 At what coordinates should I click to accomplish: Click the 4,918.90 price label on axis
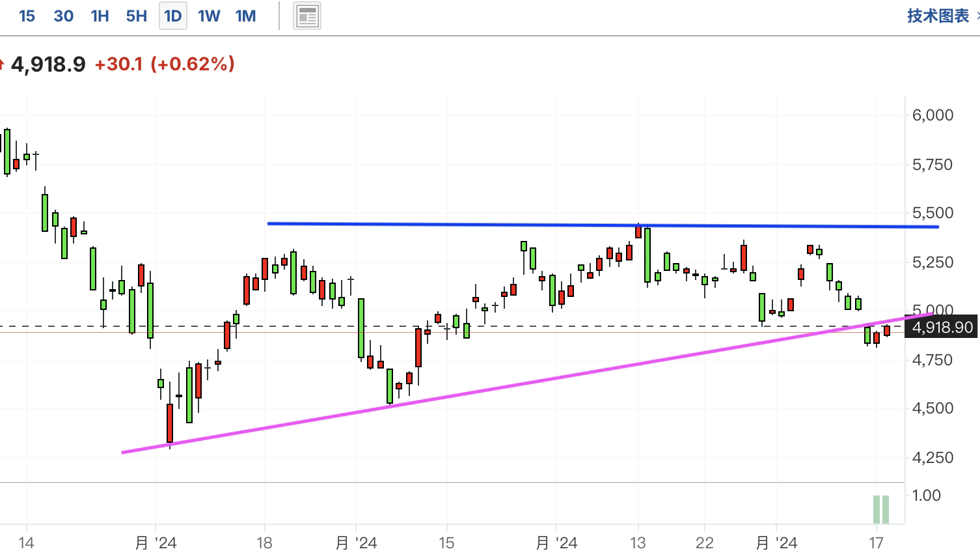pos(942,327)
